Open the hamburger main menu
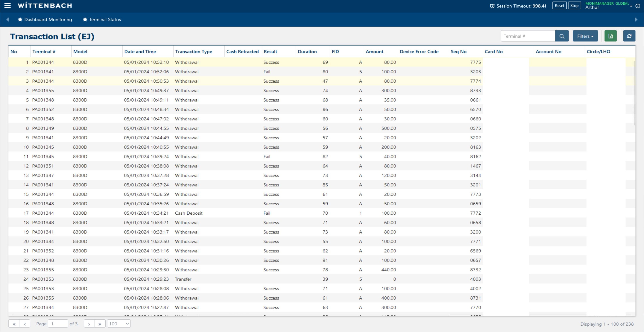Image resolution: width=644 pixels, height=332 pixels. click(x=8, y=5)
